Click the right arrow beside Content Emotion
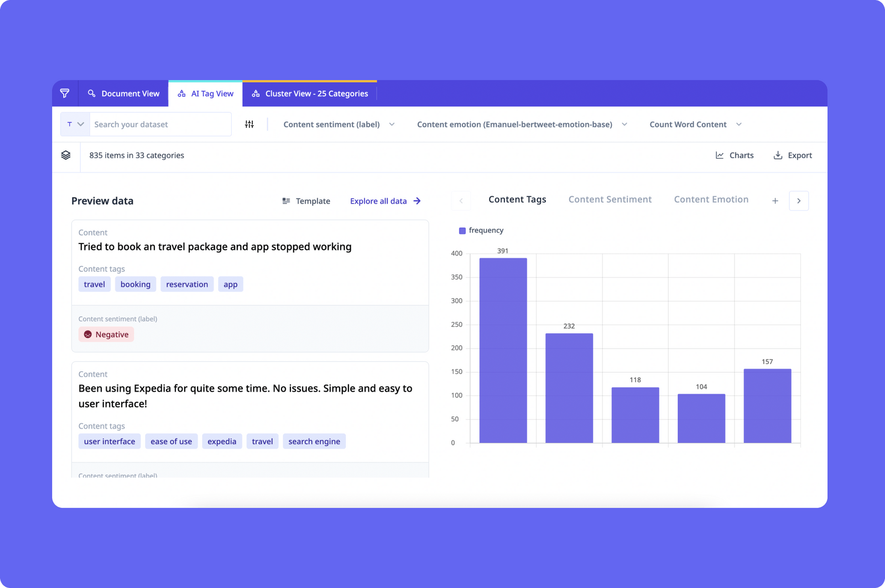The width and height of the screenshot is (885, 588). click(799, 201)
